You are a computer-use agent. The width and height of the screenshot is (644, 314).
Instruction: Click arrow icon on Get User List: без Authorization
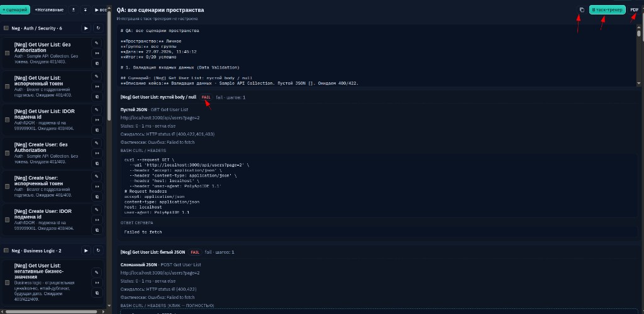point(97,53)
